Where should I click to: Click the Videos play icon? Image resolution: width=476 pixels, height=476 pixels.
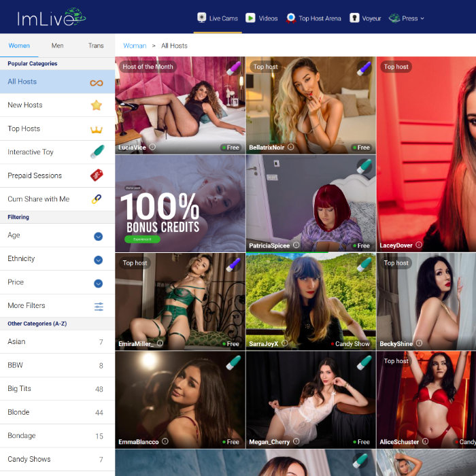tap(250, 18)
